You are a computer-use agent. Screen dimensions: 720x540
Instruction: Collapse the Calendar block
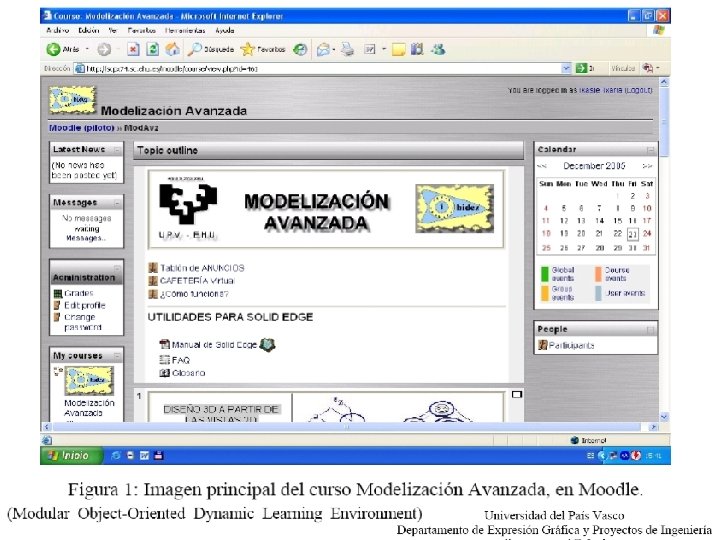(651, 150)
